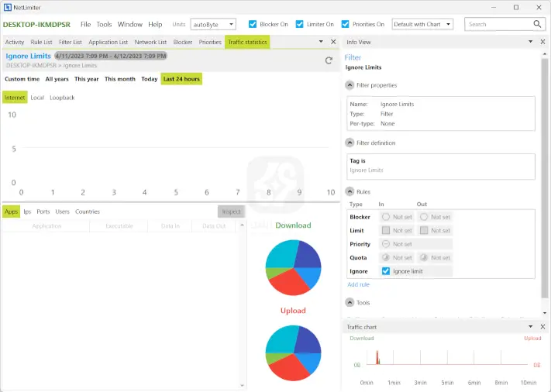This screenshot has width=551, height=392.
Task: Click the Add rule link
Action: point(358,284)
